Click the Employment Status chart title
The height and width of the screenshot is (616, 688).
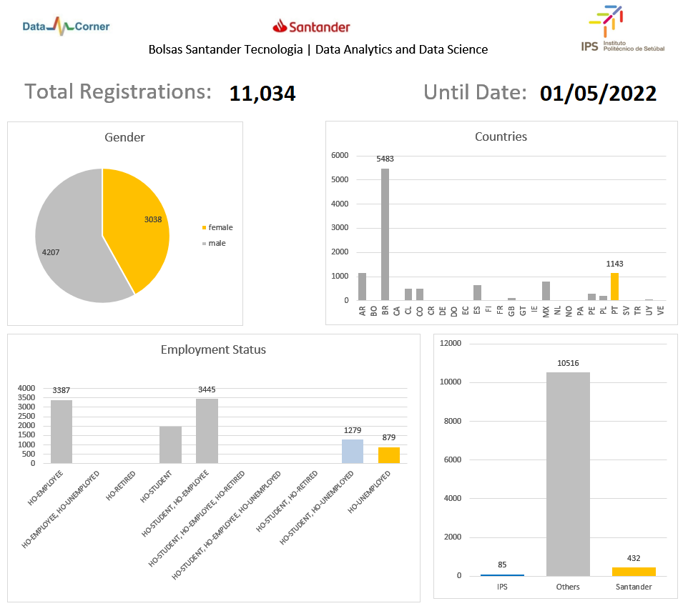(213, 349)
